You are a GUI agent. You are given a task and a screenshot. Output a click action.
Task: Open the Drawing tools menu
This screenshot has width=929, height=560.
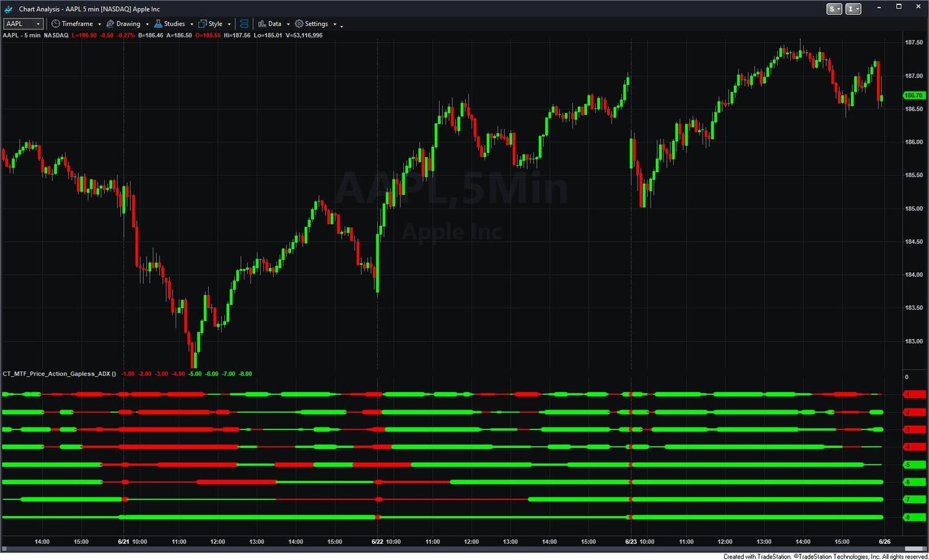pos(124,24)
